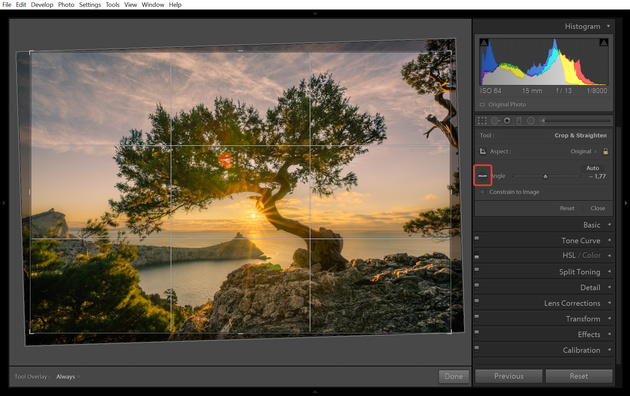
Task: Pick the Straighten level tool icon
Action: (483, 176)
